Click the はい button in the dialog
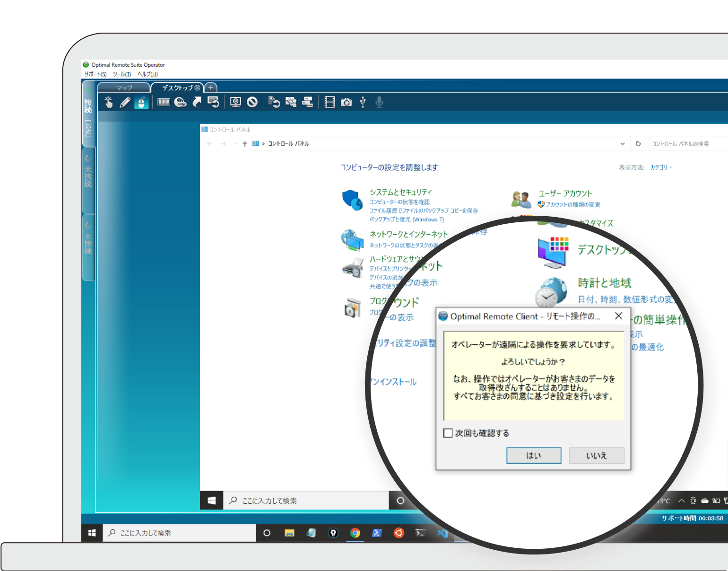Image resolution: width=728 pixels, height=571 pixels. pos(534,455)
